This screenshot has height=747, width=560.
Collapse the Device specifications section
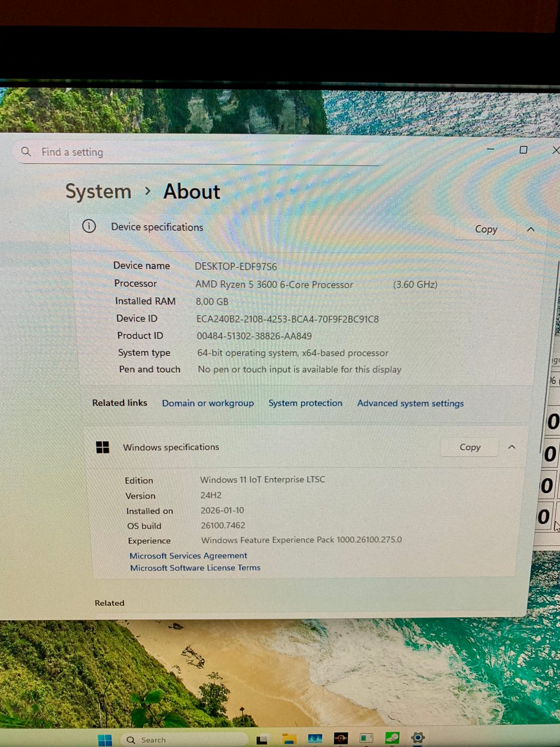(x=531, y=229)
